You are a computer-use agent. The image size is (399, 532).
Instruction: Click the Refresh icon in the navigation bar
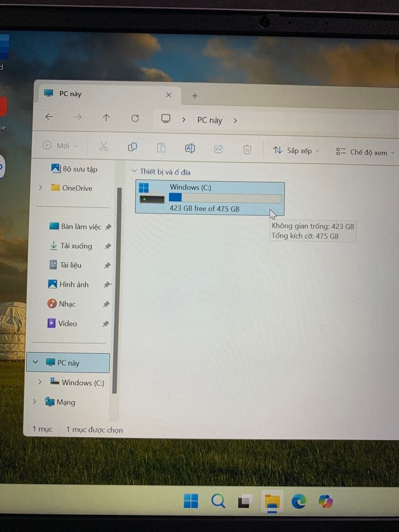click(135, 117)
